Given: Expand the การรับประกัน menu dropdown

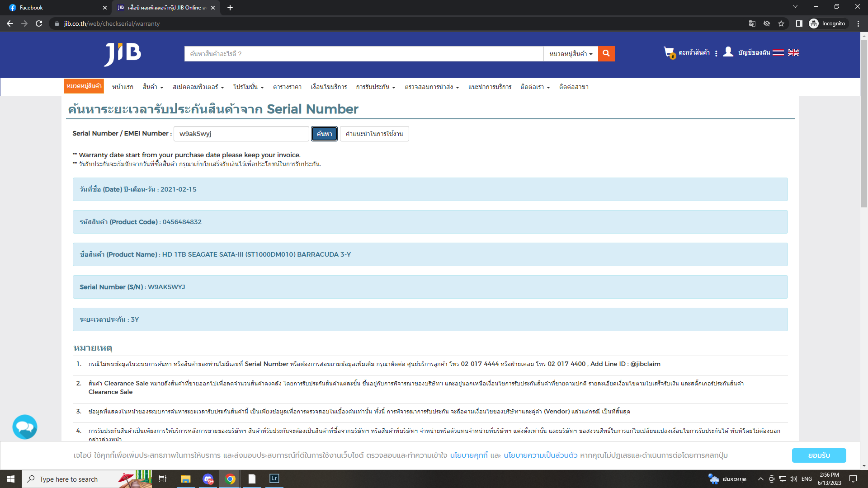Looking at the screenshot, I should 375,87.
